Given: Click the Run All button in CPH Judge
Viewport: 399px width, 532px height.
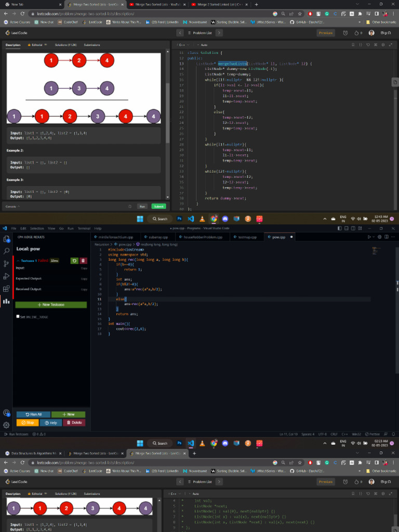Looking at the screenshot, I should pyautogui.click(x=33, y=414).
